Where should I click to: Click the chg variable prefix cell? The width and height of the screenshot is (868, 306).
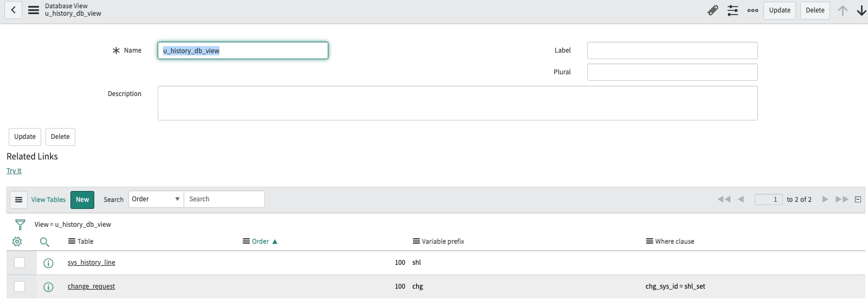(x=418, y=286)
